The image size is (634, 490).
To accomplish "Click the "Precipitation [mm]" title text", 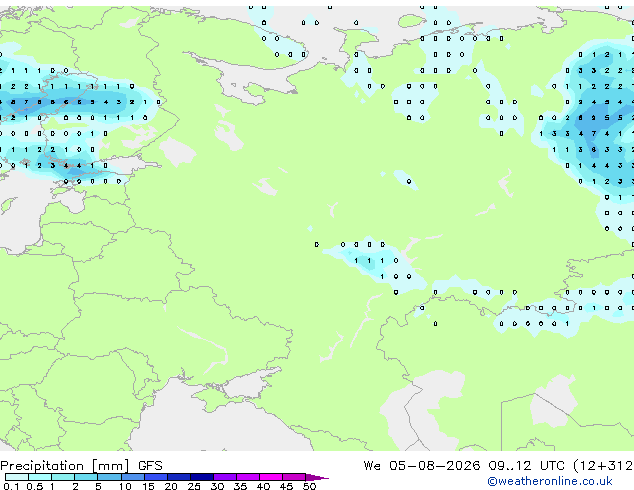I will tap(65, 466).
